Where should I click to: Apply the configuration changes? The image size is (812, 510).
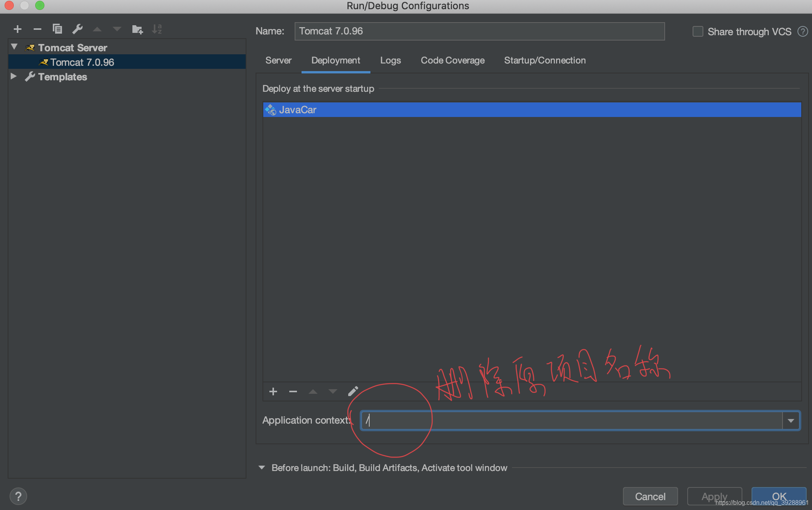[x=714, y=496]
